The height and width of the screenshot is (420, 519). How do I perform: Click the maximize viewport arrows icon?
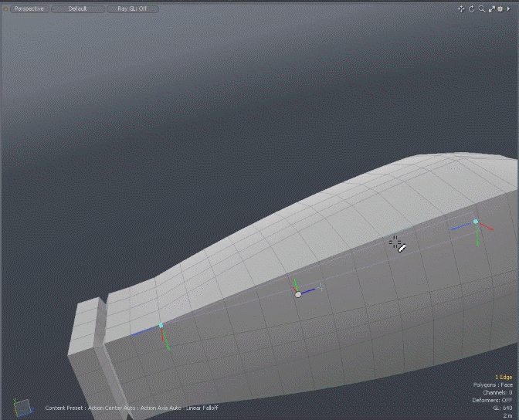pos(492,9)
